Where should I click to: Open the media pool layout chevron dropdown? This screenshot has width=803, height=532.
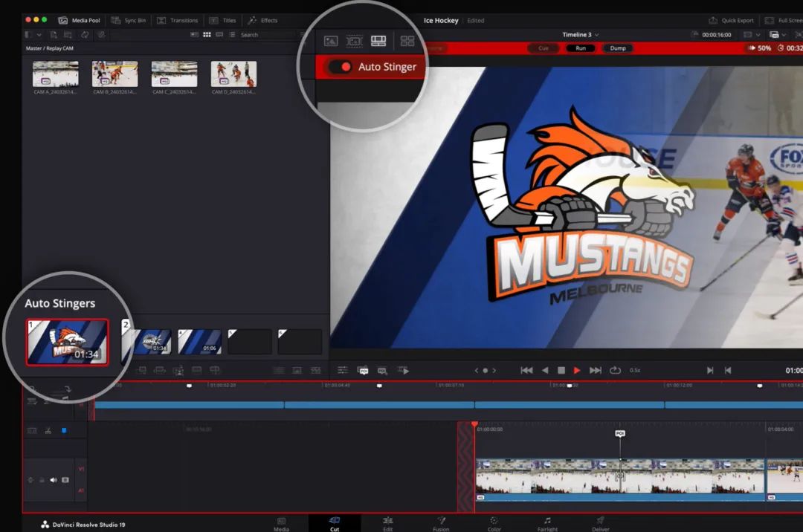tap(39, 35)
